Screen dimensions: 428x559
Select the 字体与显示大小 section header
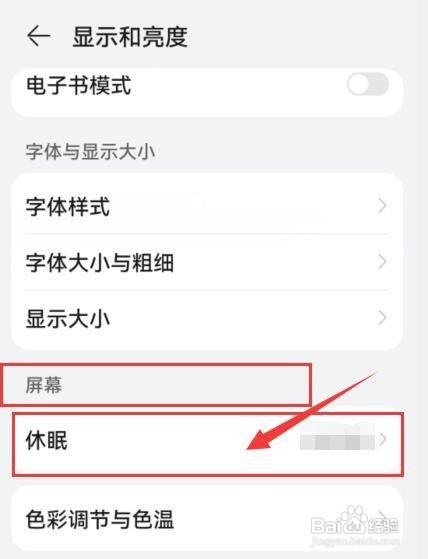point(90,152)
